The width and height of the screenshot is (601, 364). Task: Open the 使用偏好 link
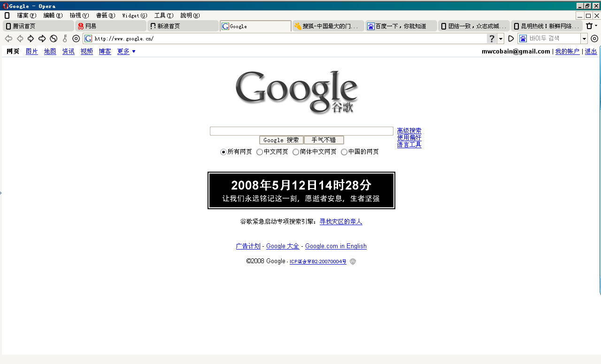tap(409, 138)
